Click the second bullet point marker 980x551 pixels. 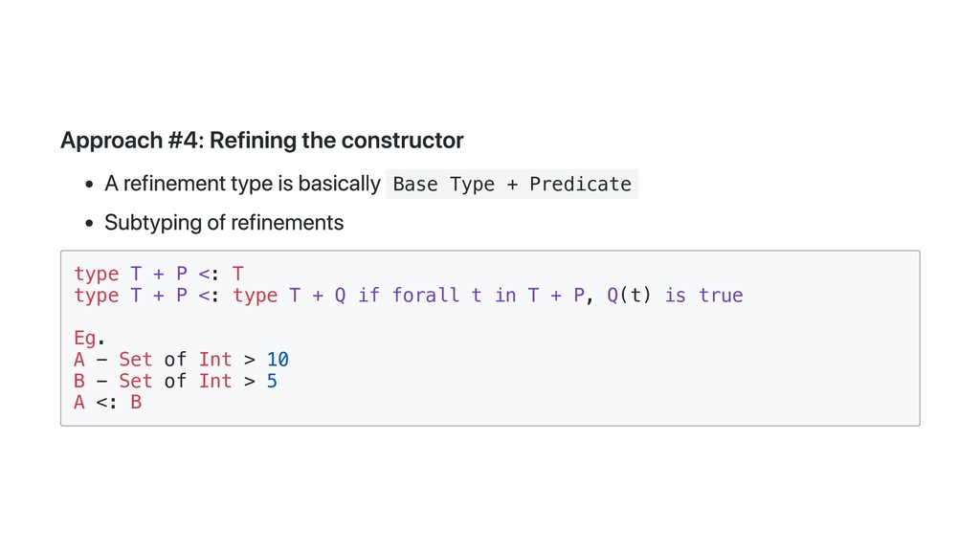(89, 224)
